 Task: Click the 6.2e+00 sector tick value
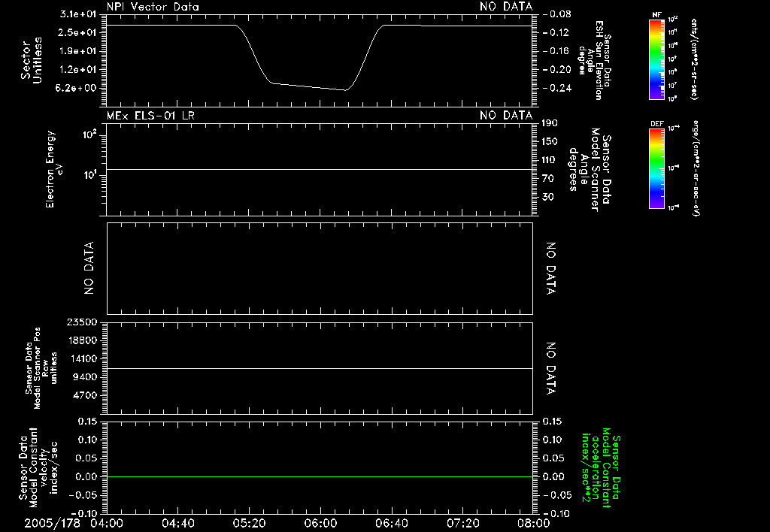76,89
